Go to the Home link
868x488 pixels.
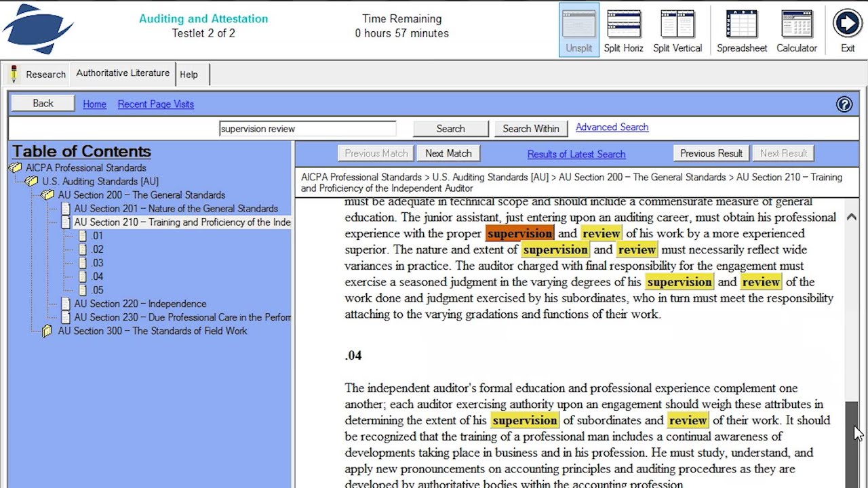pyautogui.click(x=94, y=104)
